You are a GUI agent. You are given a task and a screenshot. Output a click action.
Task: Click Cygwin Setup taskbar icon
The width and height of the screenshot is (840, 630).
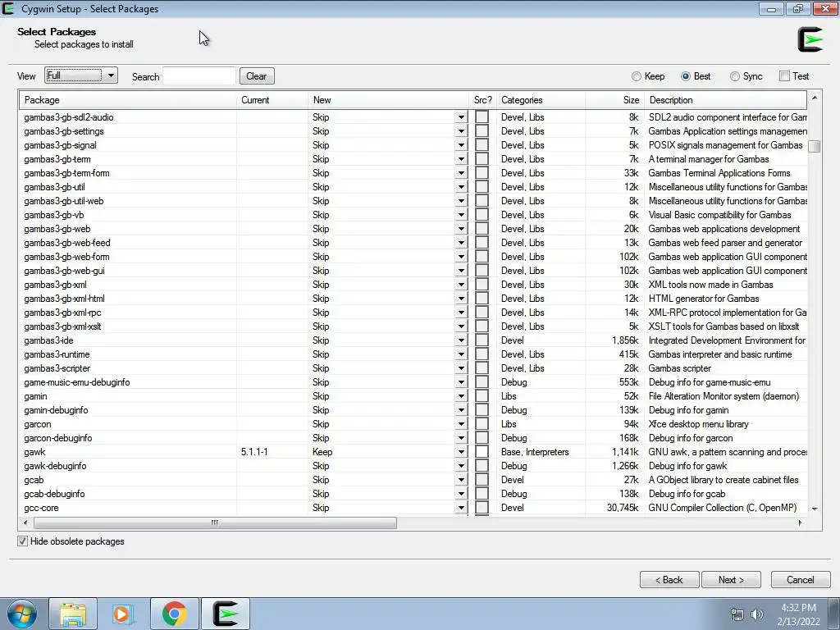(225, 614)
